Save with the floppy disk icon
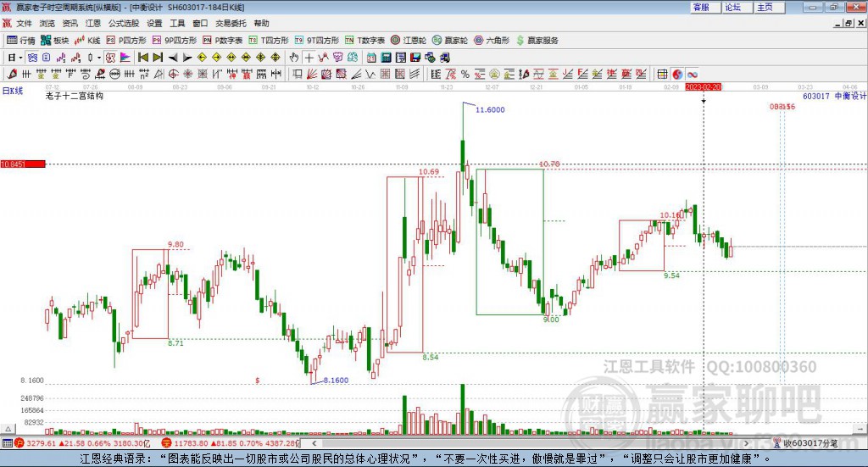The width and height of the screenshot is (868, 467). 415,58
